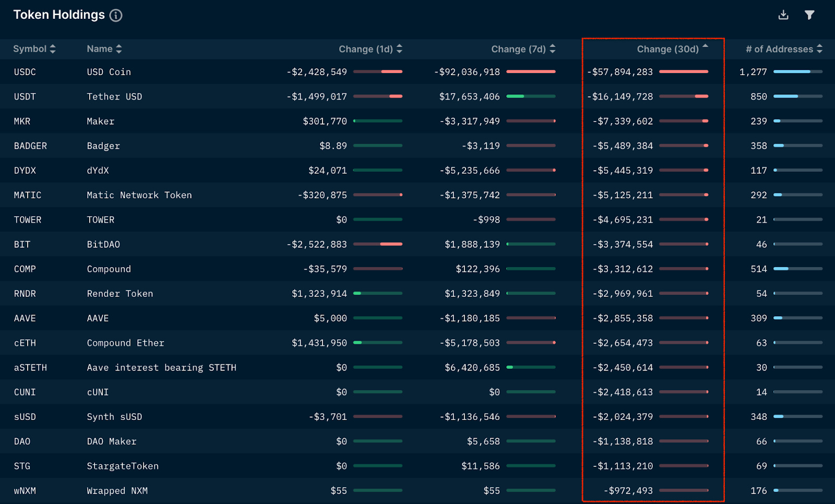Click the BADGER symbol
Screen dimensions: 835x504
(30, 146)
